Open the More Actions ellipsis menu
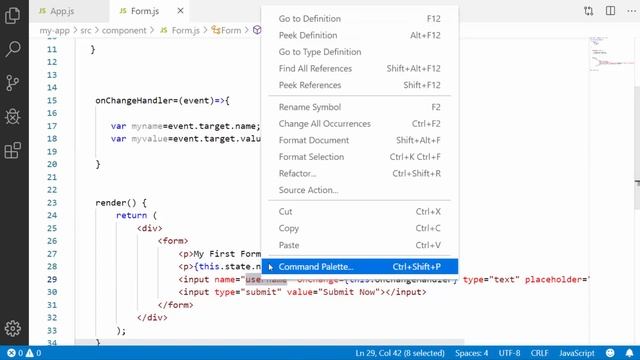The image size is (640, 360). pos(631,11)
